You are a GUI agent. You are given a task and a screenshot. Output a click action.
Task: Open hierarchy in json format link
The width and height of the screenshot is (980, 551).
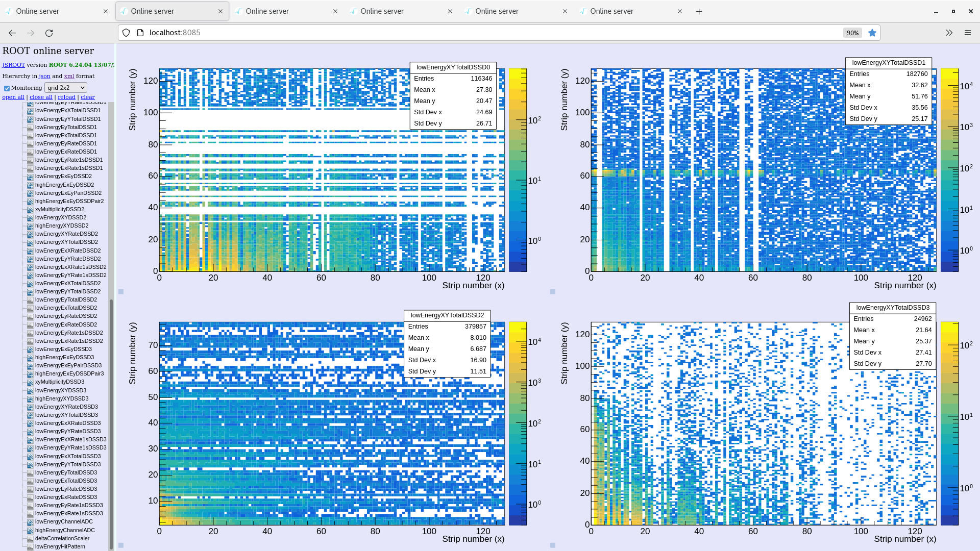44,76
